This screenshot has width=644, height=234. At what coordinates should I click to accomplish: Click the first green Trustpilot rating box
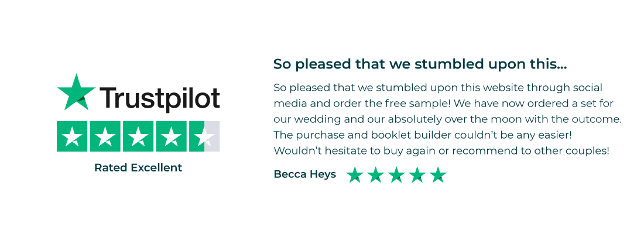73,136
